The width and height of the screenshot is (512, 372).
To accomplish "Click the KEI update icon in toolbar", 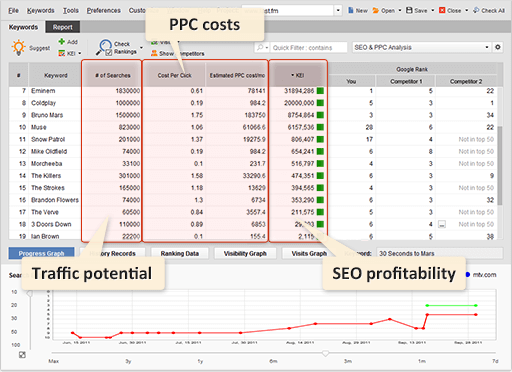I will point(62,53).
